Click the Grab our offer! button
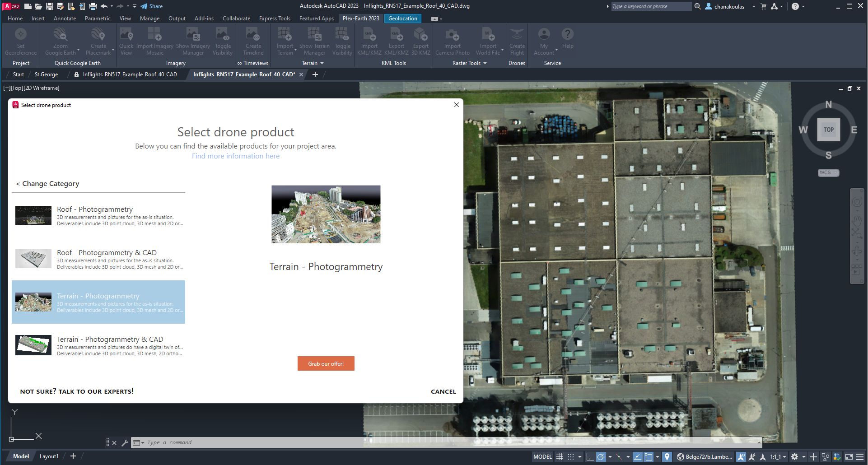Viewport: 868px width, 465px height. 326,364
